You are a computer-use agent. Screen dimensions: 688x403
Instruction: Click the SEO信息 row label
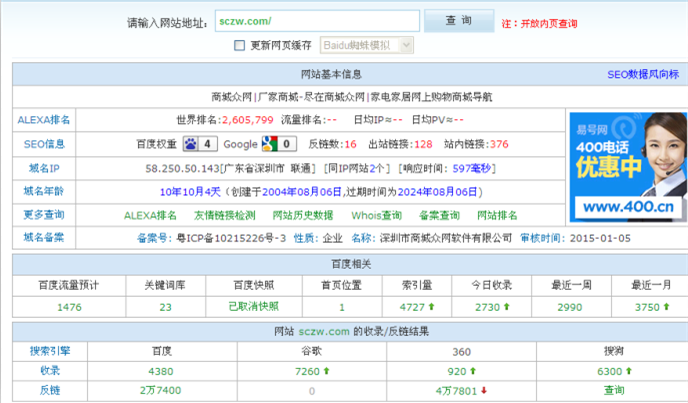(44, 144)
